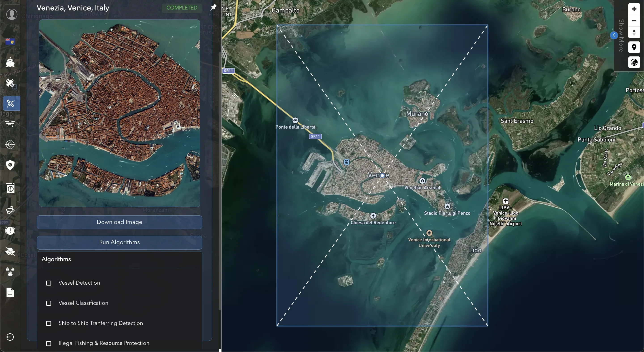The height and width of the screenshot is (352, 644).
Task: Click the Marina di Venezia marker
Action: [x=628, y=177]
